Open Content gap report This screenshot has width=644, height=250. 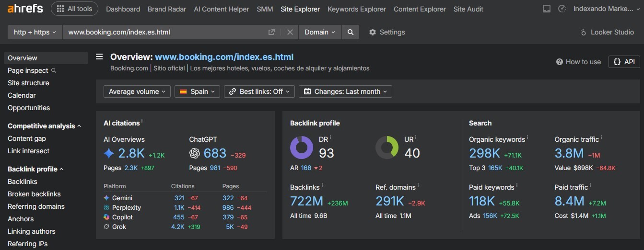27,138
